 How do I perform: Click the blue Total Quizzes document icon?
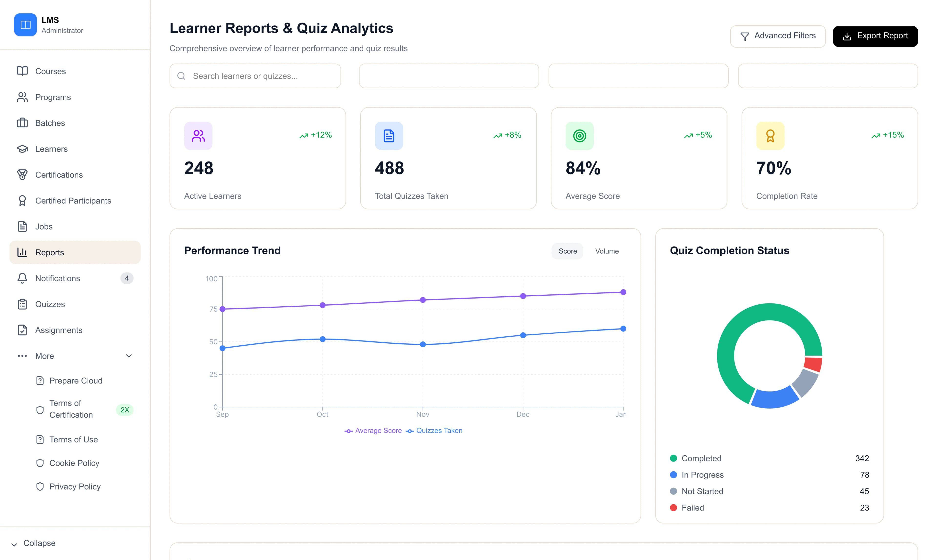click(x=388, y=136)
